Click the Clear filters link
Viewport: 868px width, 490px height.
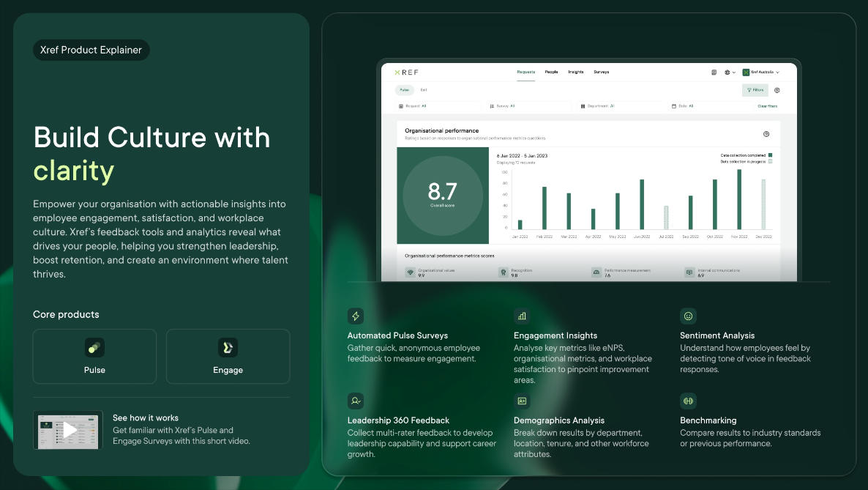coord(767,106)
